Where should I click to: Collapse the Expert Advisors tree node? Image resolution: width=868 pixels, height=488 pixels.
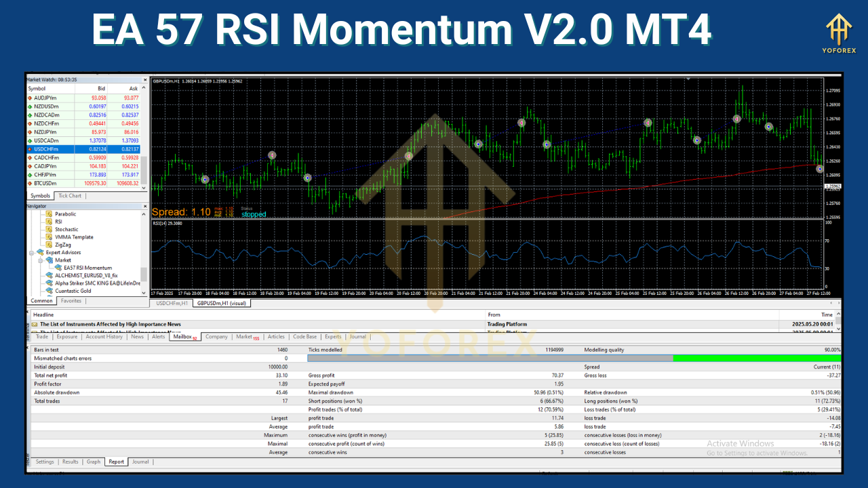click(x=31, y=252)
